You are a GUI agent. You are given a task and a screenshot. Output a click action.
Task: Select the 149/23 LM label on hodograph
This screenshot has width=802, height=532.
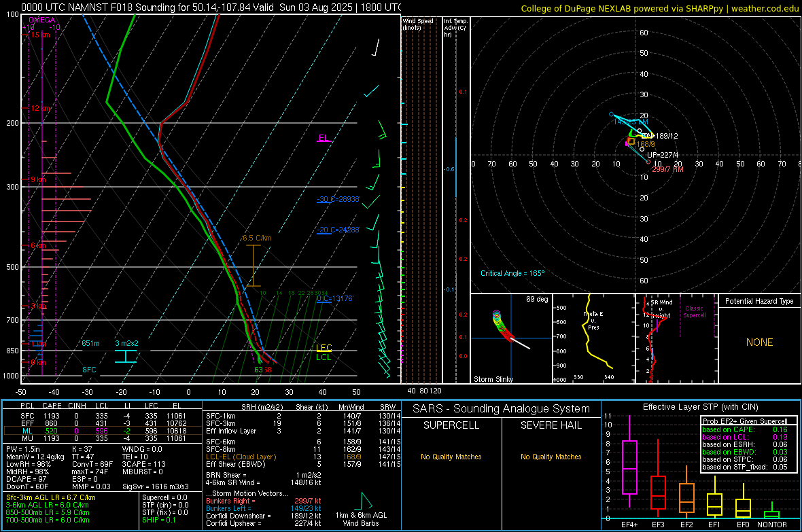pos(631,122)
